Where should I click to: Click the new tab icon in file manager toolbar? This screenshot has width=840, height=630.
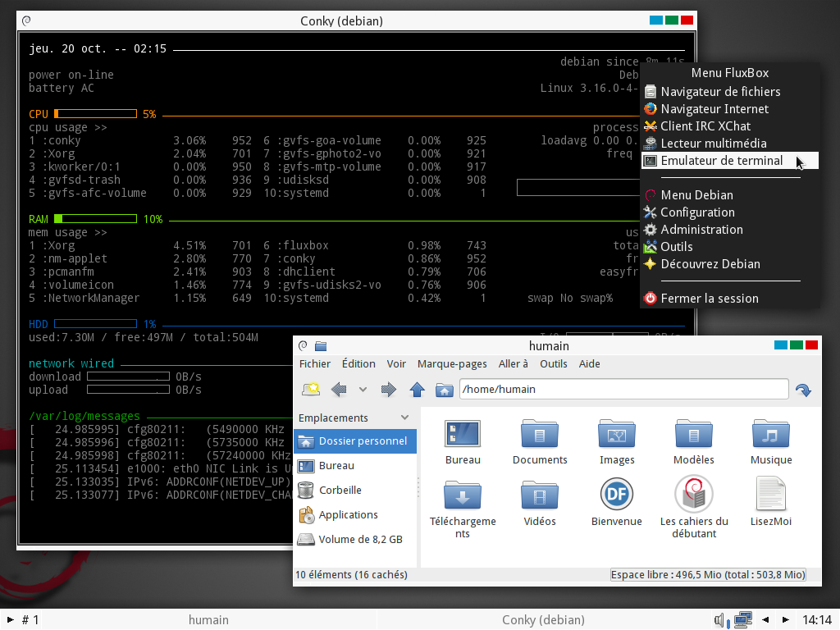tap(311, 390)
